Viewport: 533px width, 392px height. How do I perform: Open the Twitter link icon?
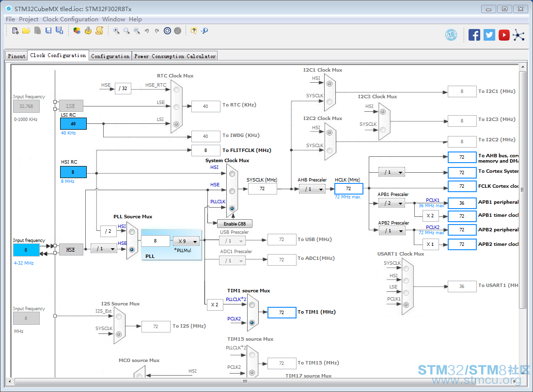click(x=489, y=35)
